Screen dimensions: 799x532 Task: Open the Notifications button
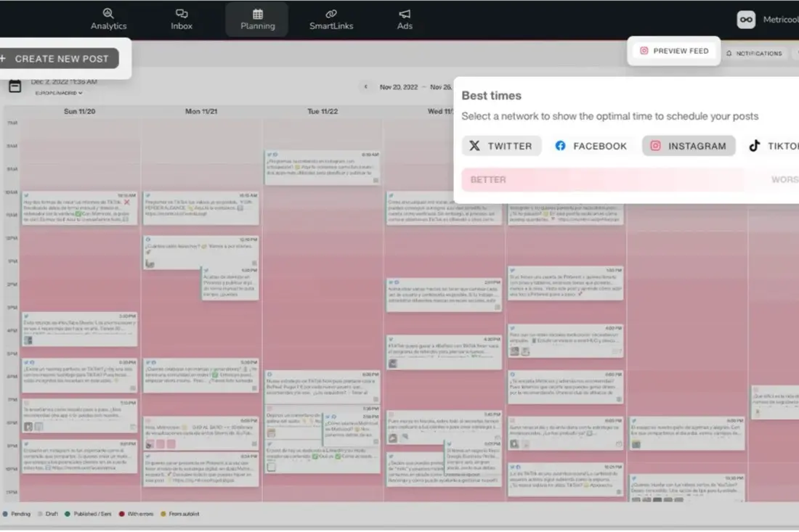click(x=754, y=54)
